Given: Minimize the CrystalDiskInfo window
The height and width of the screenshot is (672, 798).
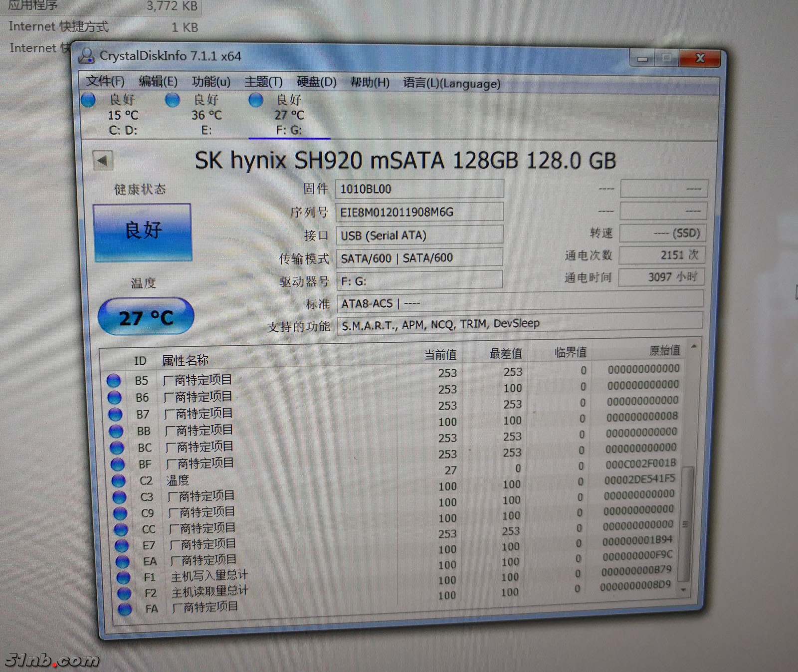Looking at the screenshot, I should click(x=642, y=59).
